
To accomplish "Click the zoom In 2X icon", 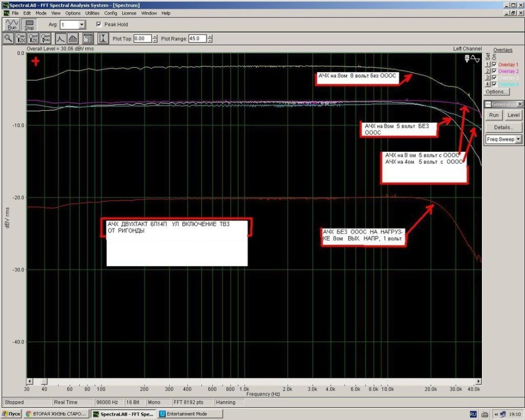I will pyautogui.click(x=21, y=39).
